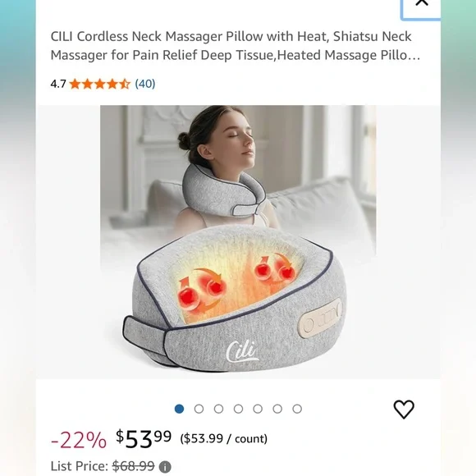Image resolution: width=476 pixels, height=476 pixels.
Task: Click the -22% discount label
Action: pyautogui.click(x=79, y=440)
